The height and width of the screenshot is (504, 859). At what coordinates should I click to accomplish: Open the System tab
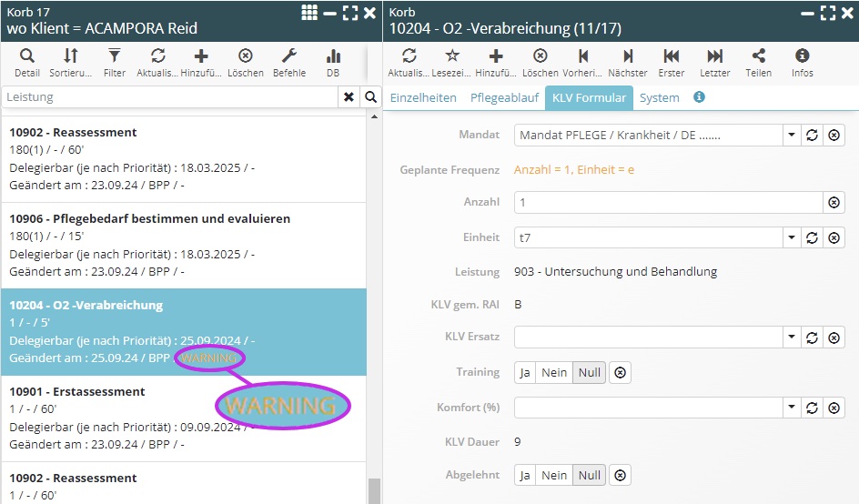point(659,97)
